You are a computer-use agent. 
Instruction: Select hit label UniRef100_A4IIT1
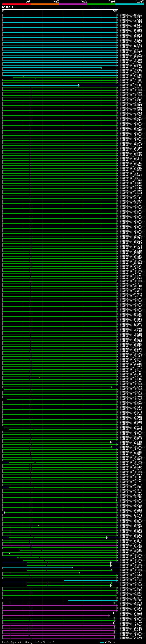pyautogui.click(x=131, y=98)
